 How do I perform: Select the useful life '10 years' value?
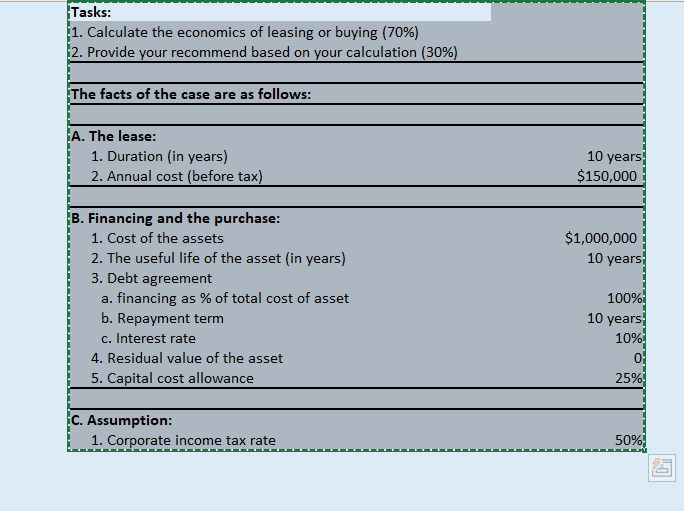[x=614, y=258]
